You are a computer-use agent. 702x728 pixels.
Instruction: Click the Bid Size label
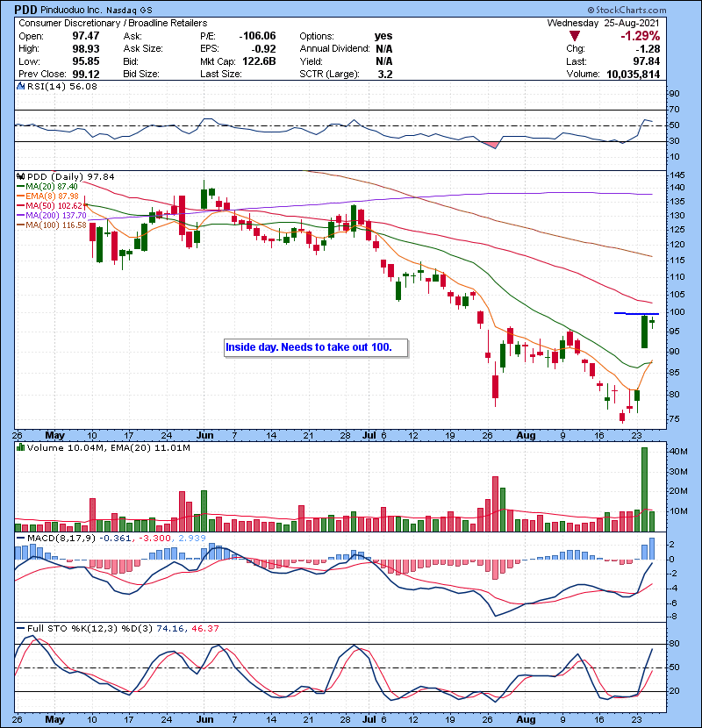point(141,75)
